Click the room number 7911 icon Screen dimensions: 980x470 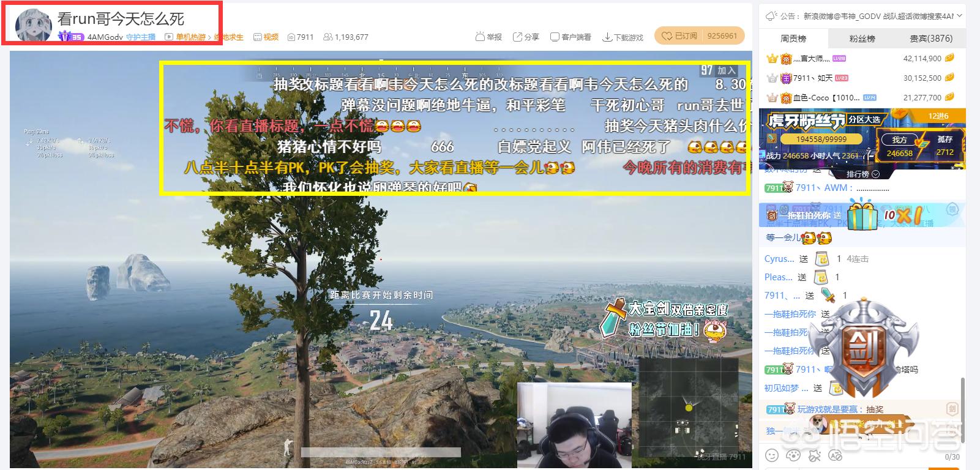point(291,37)
